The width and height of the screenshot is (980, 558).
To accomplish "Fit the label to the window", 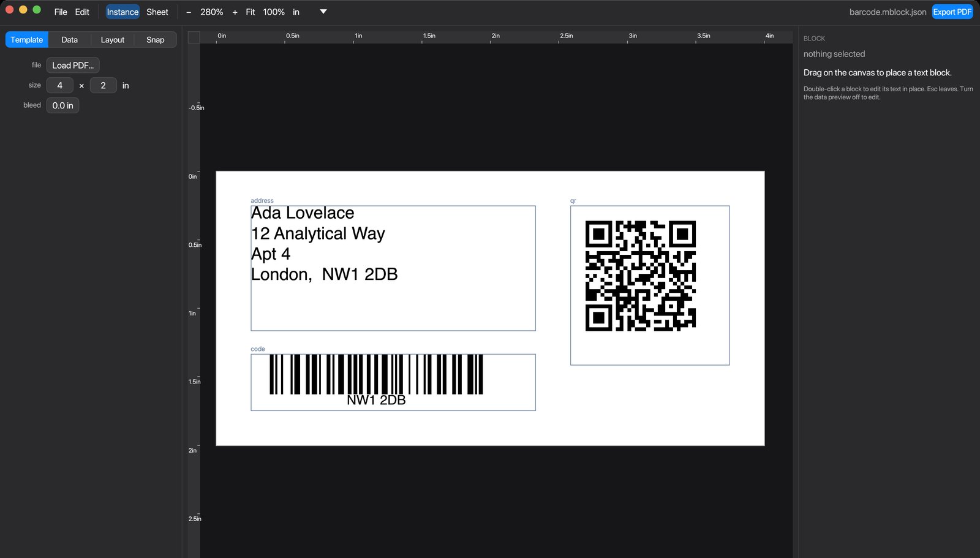I will (x=251, y=12).
